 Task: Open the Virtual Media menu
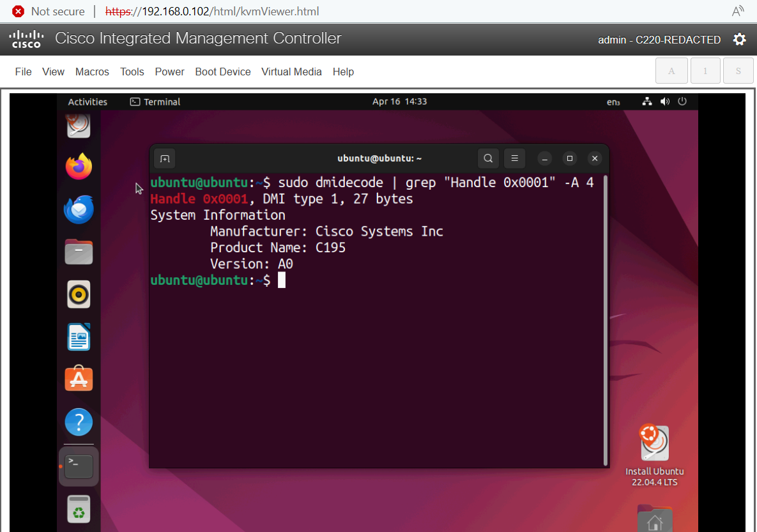291,72
